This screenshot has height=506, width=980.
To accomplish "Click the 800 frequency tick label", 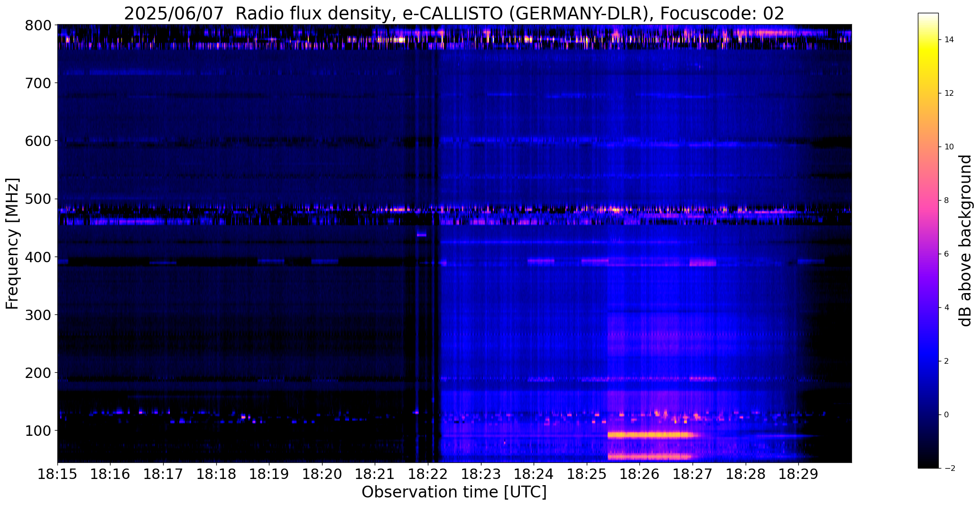I will pyautogui.click(x=38, y=25).
